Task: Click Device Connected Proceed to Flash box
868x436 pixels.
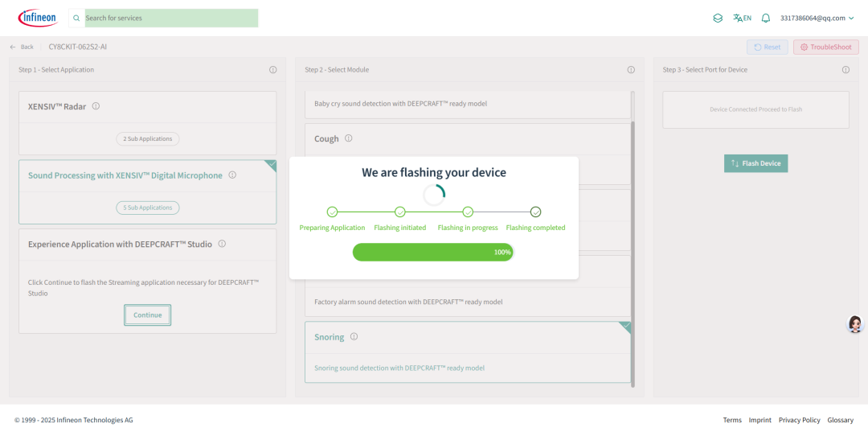Action: 755,109
